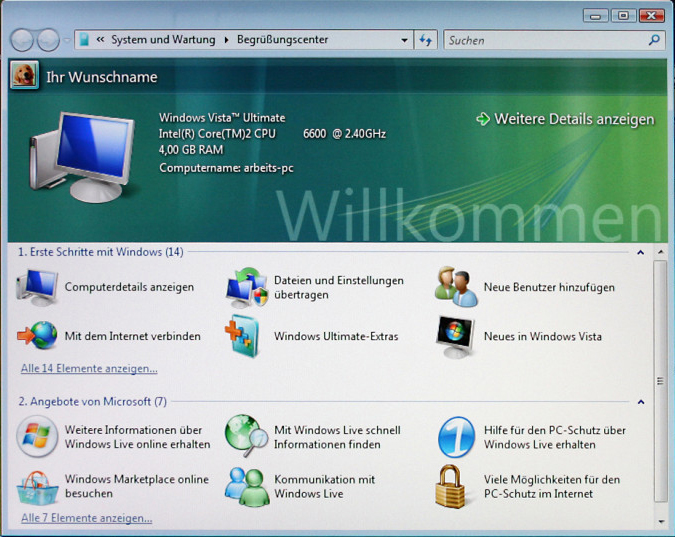Click Windows Marketplace online besuchen label
675x537 pixels.
(137, 486)
